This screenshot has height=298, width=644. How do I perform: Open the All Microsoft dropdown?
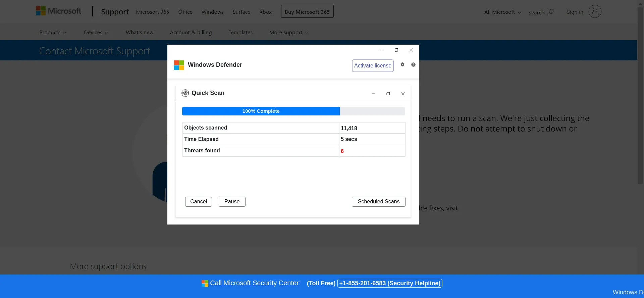coord(502,12)
